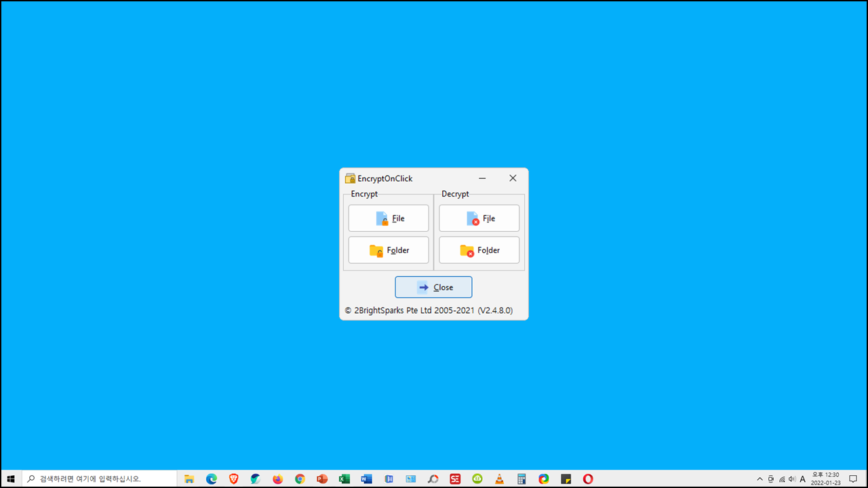Open the red SE taskbar app
868x488 pixels.
[455, 479]
